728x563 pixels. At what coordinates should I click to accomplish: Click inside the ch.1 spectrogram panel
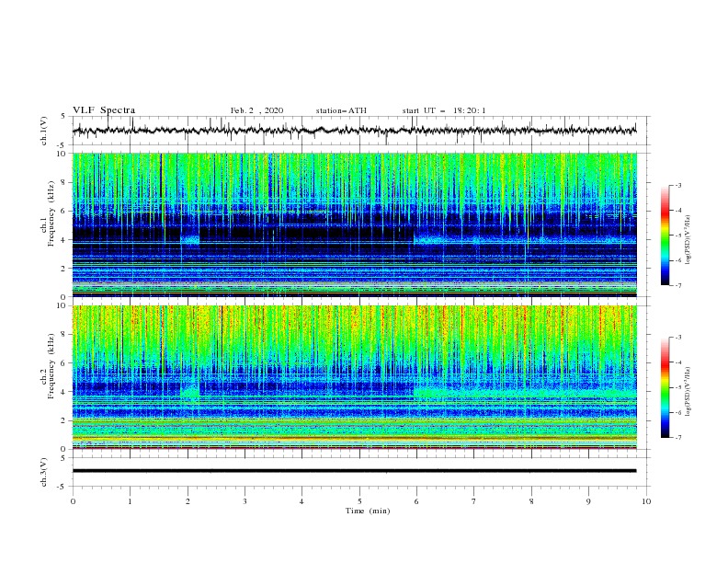point(355,224)
